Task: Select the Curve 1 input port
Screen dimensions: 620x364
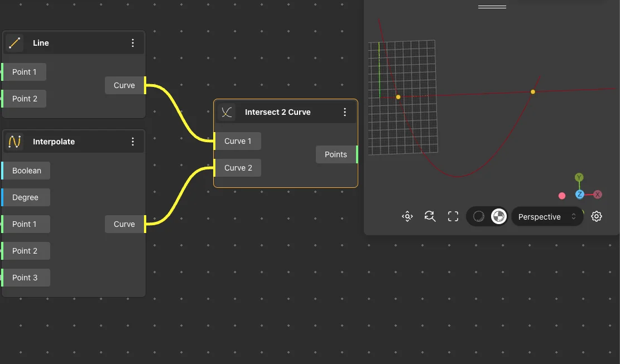Action: click(237, 141)
